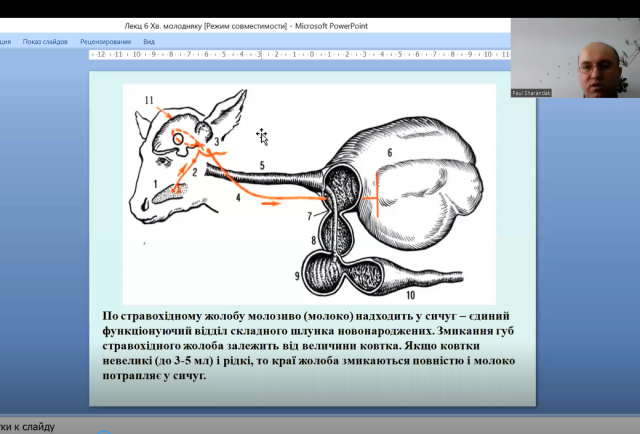Click the leftmost 12 mark on the ruler
Image resolution: width=640 pixels, height=434 pixels.
click(100, 55)
